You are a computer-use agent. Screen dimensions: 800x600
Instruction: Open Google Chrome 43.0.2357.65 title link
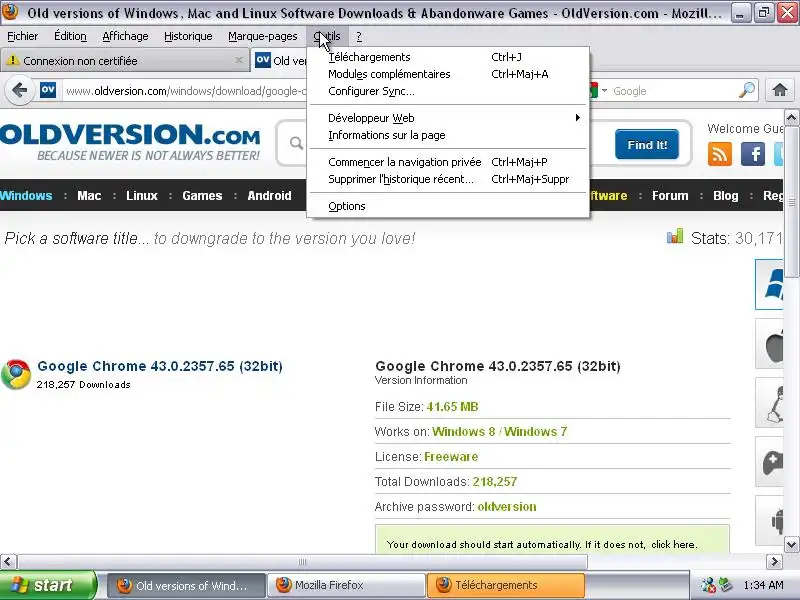click(x=160, y=366)
